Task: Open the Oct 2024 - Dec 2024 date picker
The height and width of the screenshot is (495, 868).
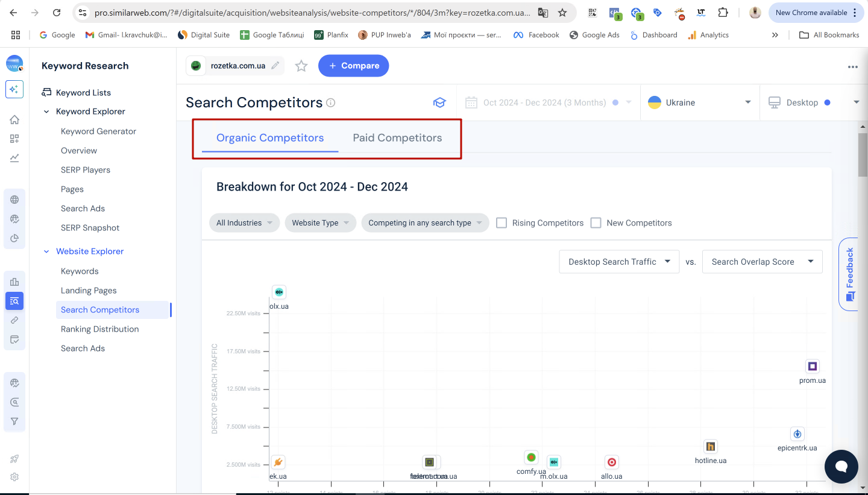Action: tap(548, 102)
